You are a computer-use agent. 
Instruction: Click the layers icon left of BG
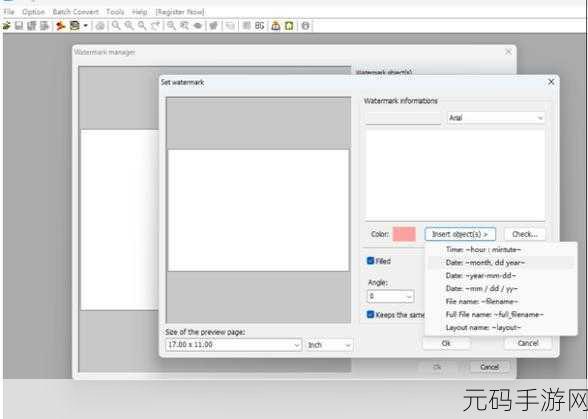[x=246, y=26]
